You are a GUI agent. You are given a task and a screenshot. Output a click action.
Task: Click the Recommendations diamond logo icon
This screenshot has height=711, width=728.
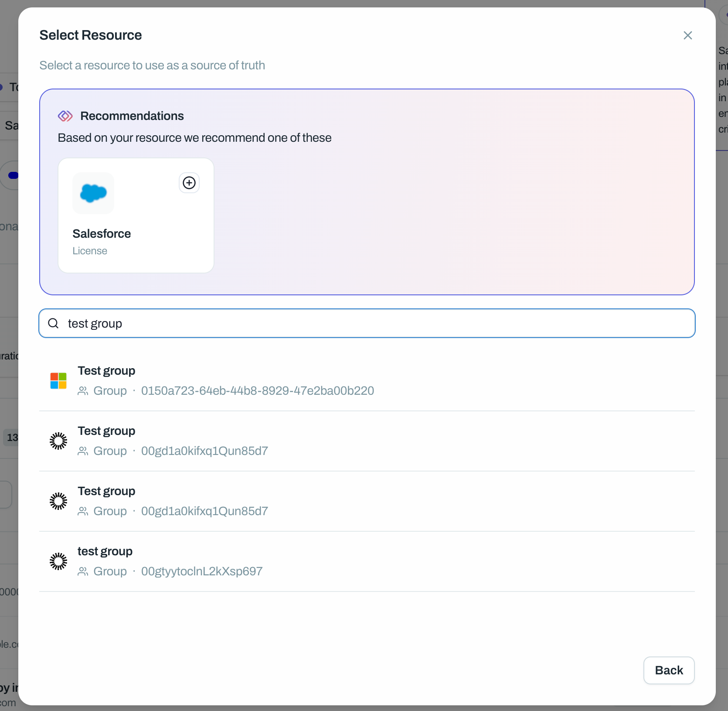[x=65, y=116]
